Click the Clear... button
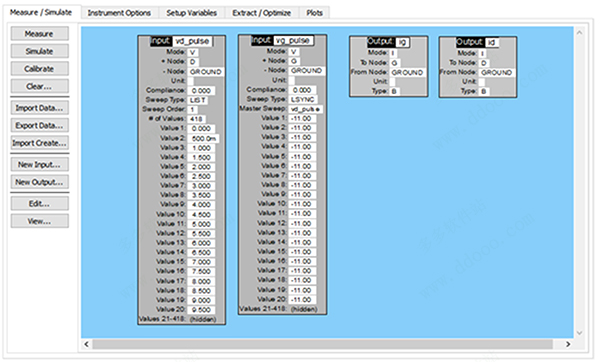 [x=39, y=86]
